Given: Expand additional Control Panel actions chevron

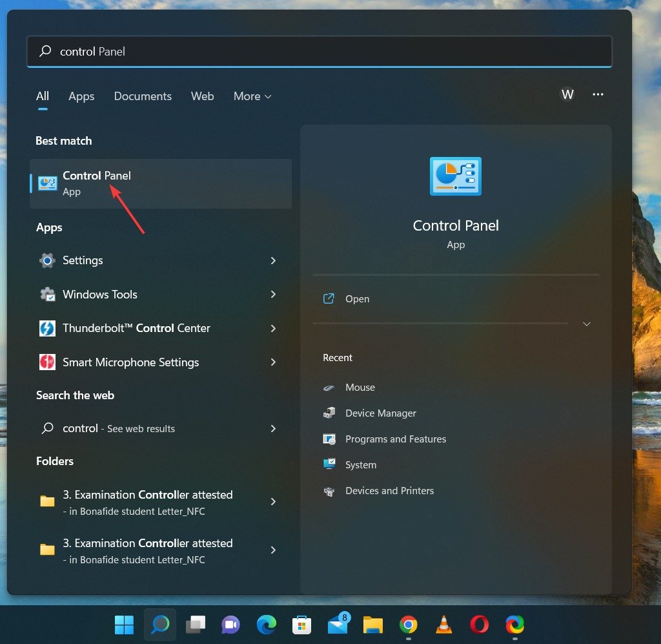Looking at the screenshot, I should [586, 324].
